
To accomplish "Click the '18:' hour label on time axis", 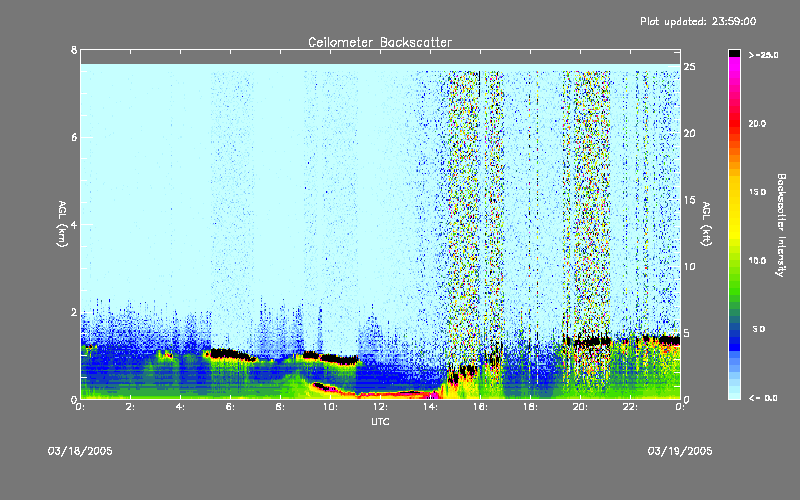I will 530,407.
